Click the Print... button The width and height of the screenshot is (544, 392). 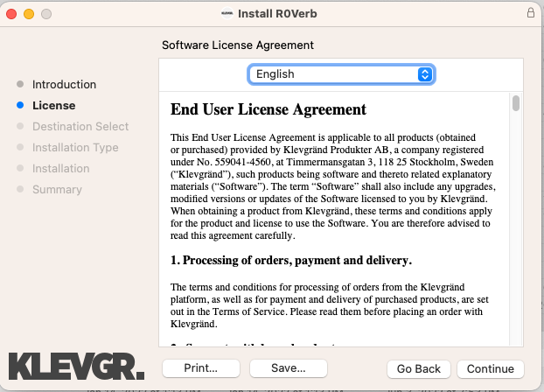click(x=201, y=368)
